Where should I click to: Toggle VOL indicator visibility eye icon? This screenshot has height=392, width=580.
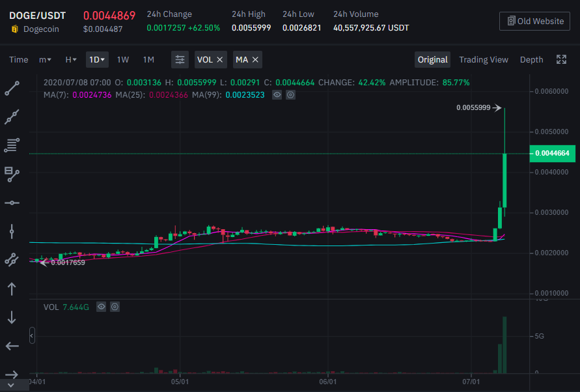pos(102,307)
